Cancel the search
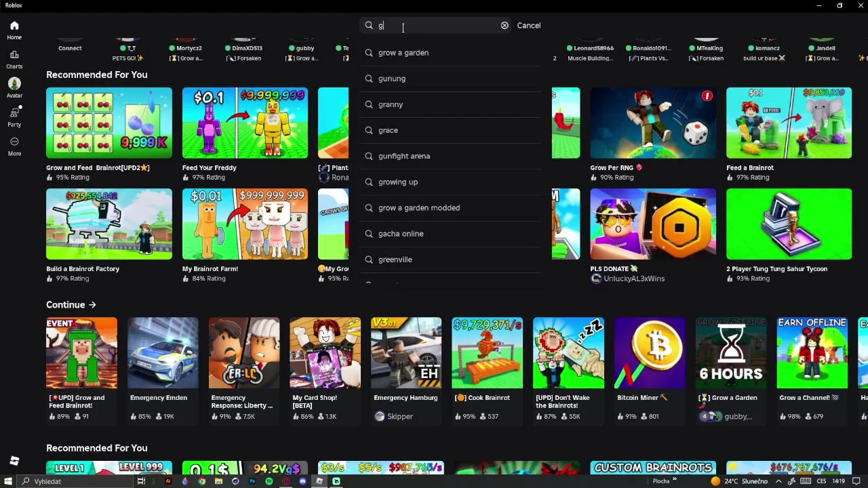The image size is (868, 488). (x=529, y=26)
